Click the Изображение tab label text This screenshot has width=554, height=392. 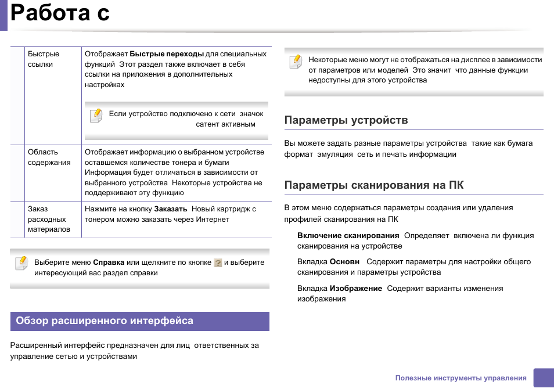355,289
